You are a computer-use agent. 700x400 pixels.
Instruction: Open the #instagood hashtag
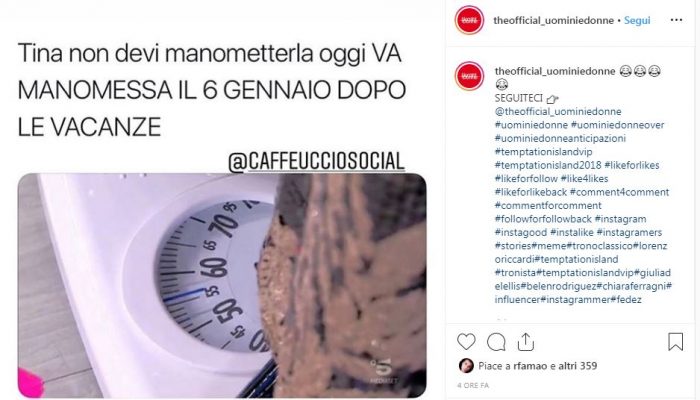tap(521, 232)
